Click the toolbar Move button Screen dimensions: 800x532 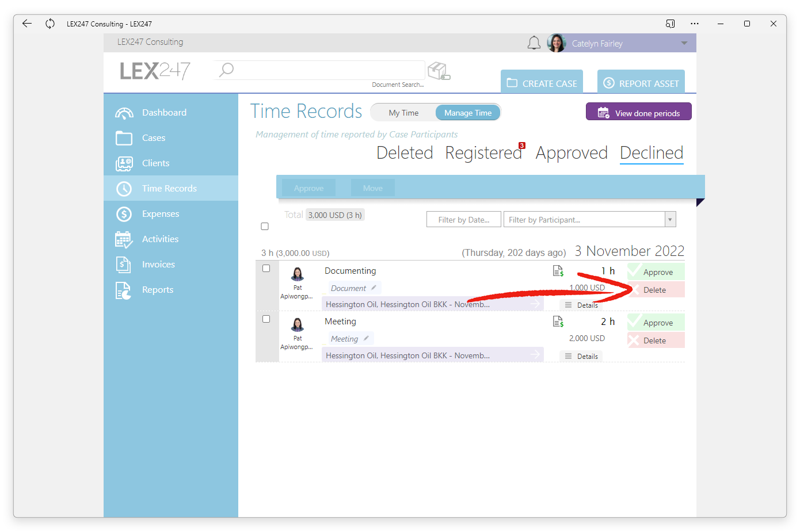[x=373, y=188]
